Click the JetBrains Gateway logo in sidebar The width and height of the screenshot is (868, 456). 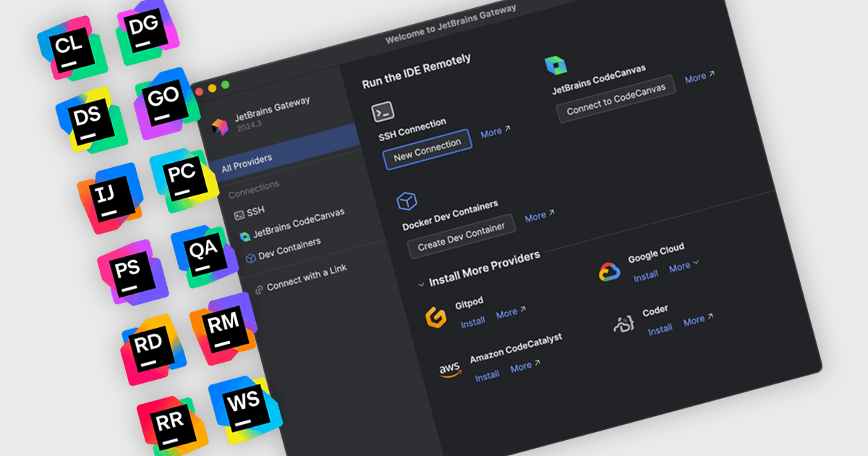(220, 127)
